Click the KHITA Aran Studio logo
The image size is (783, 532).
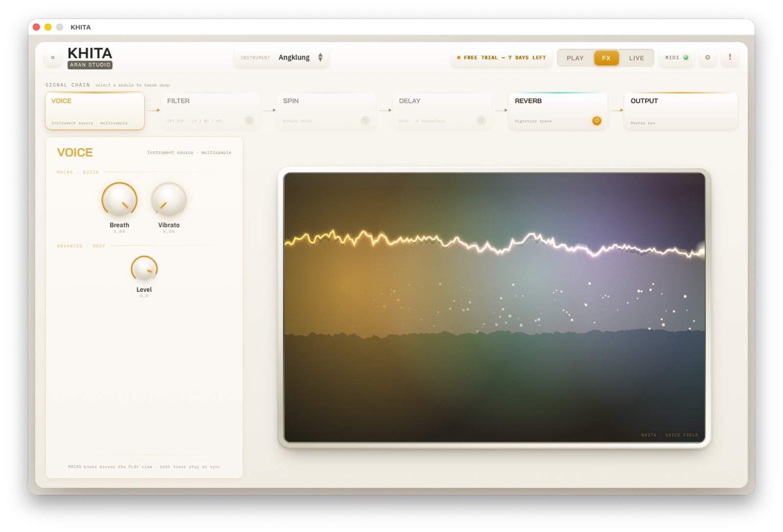[90, 58]
